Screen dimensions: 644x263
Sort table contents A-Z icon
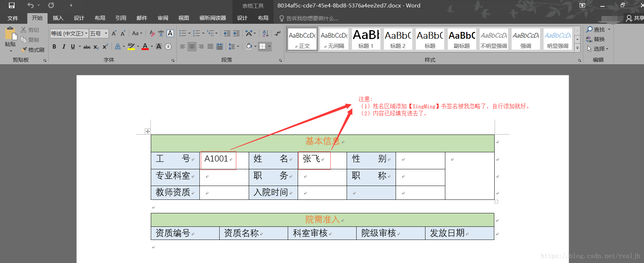(266, 33)
